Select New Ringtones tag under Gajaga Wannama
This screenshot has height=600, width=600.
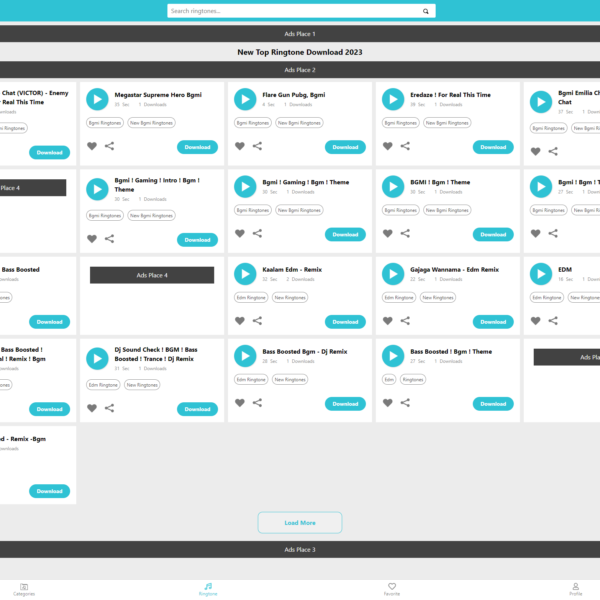[438, 297]
